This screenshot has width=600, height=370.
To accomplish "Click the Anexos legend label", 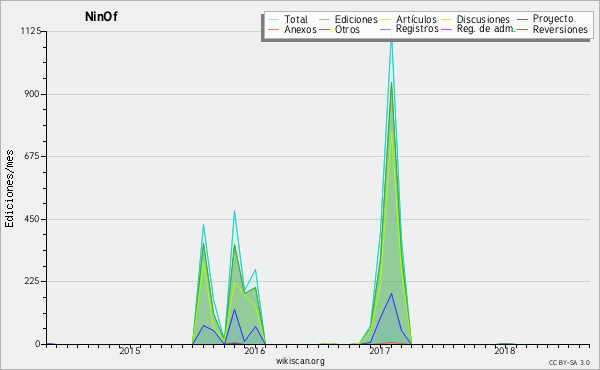I will [300, 29].
